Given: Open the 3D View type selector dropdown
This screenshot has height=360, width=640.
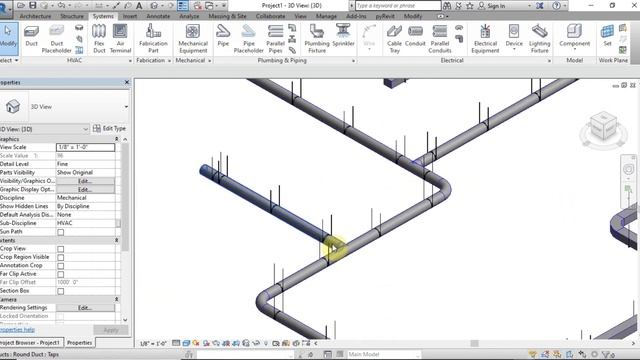Looking at the screenshot, I should tap(126, 107).
